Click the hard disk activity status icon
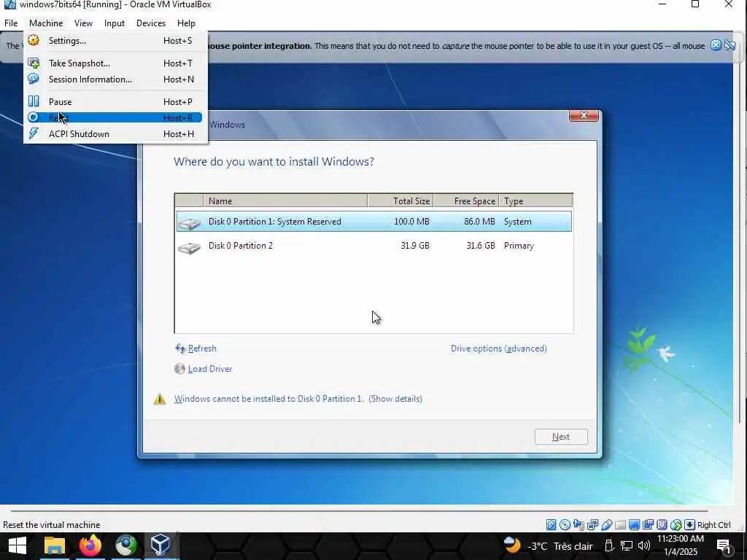The width and height of the screenshot is (747, 560). (551, 525)
